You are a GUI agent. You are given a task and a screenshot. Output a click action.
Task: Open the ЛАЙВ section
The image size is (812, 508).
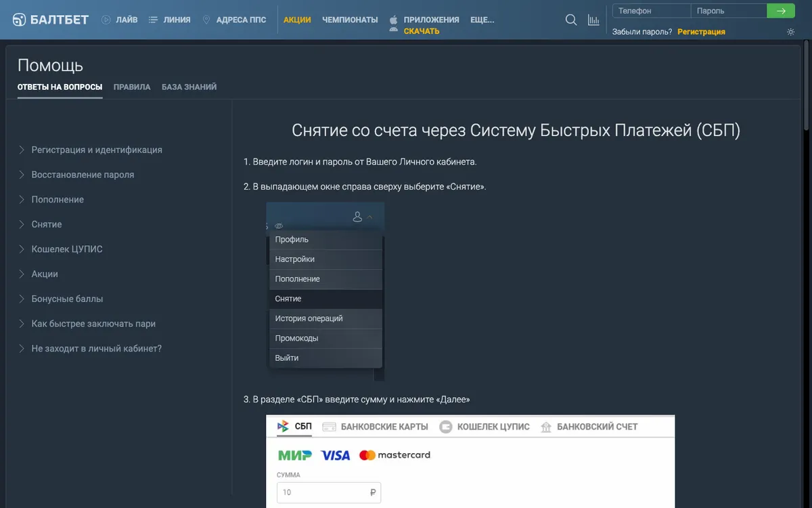coord(120,20)
